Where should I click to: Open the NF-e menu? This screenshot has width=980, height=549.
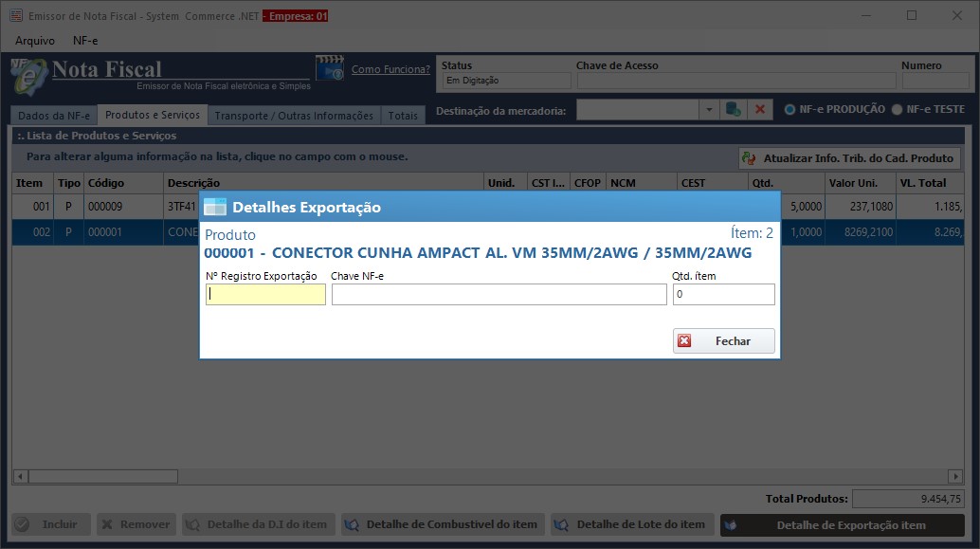85,40
